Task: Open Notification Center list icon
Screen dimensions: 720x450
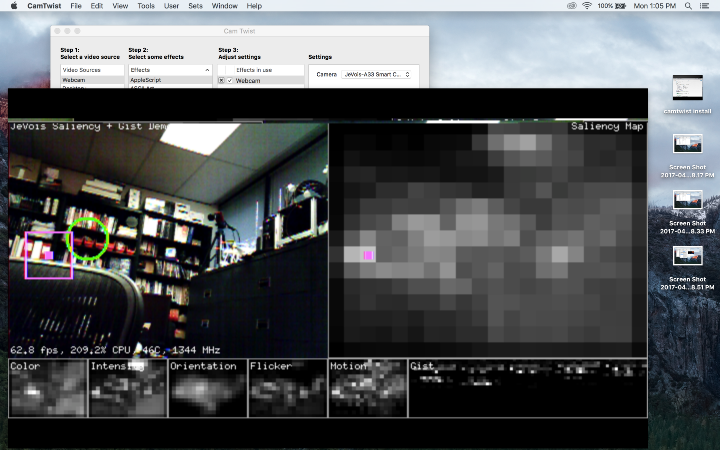Action: click(x=704, y=6)
